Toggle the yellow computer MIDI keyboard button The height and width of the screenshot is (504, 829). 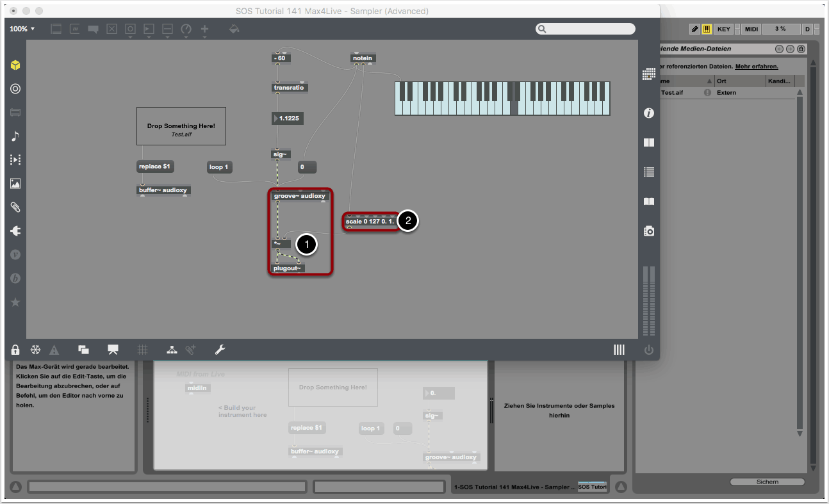[x=707, y=29]
